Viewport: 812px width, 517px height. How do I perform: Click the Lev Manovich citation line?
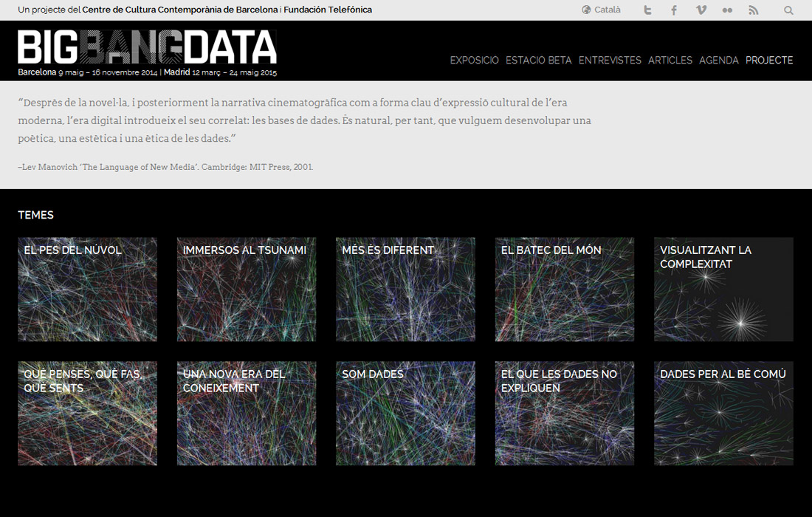(x=165, y=167)
